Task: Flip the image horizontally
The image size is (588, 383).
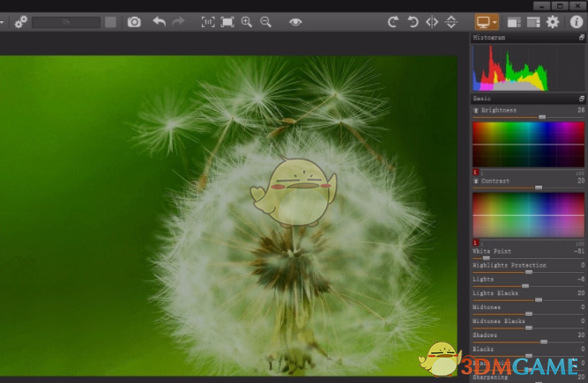Action: click(x=432, y=22)
